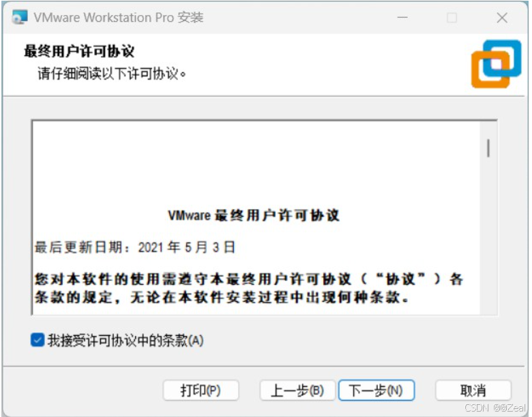Screen dimensions: 532x417
Task: Uncheck the 我接受许可协议中的条款 checkbox
Action: click(38, 340)
